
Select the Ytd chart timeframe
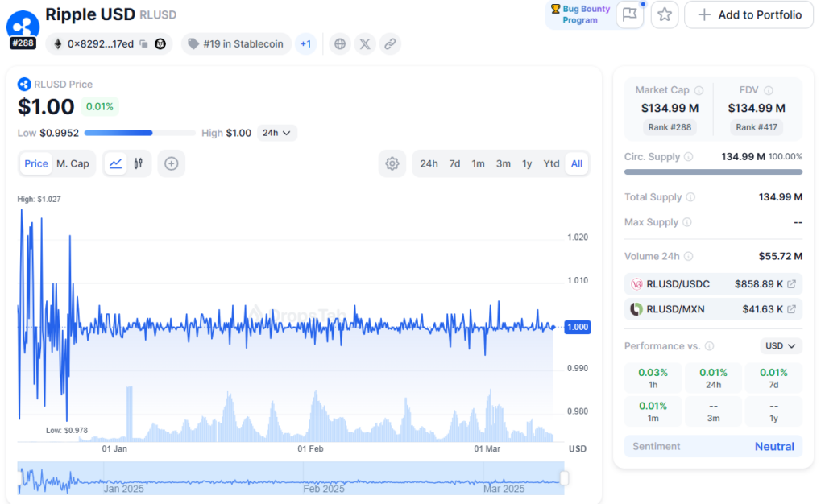click(551, 163)
